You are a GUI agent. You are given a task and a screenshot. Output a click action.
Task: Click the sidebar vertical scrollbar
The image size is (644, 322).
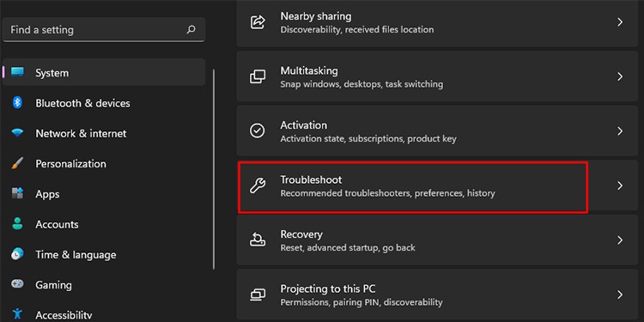(214, 169)
